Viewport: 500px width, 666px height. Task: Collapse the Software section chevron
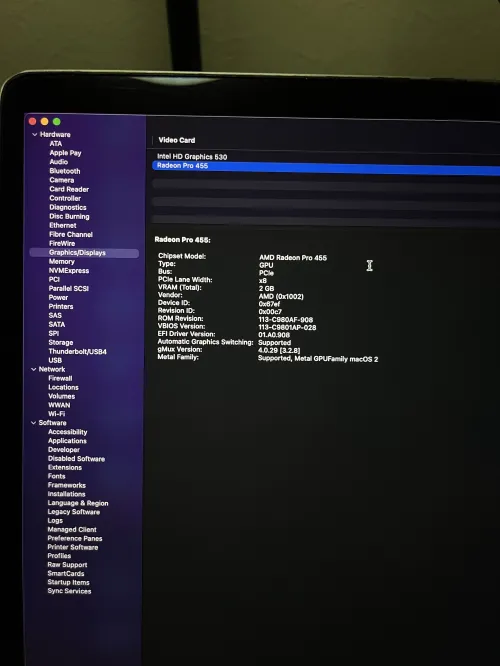34,423
